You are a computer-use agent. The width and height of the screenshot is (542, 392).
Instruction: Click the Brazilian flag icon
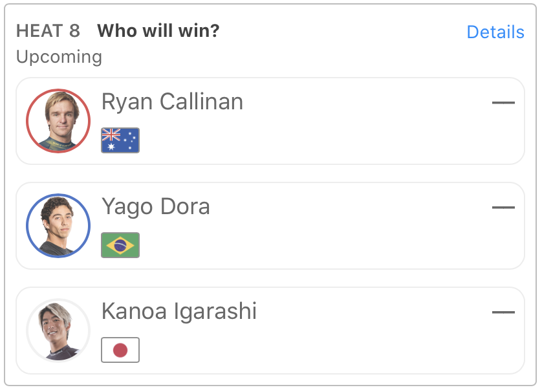[120, 245]
